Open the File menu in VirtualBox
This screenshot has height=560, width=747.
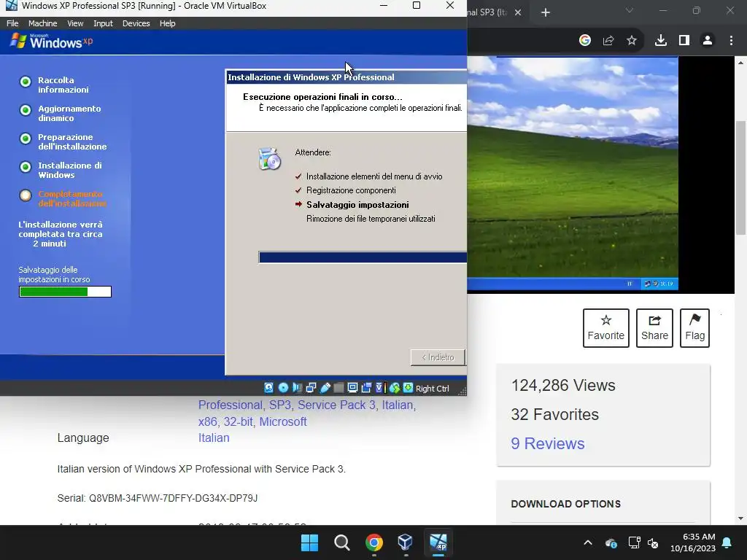[12, 23]
